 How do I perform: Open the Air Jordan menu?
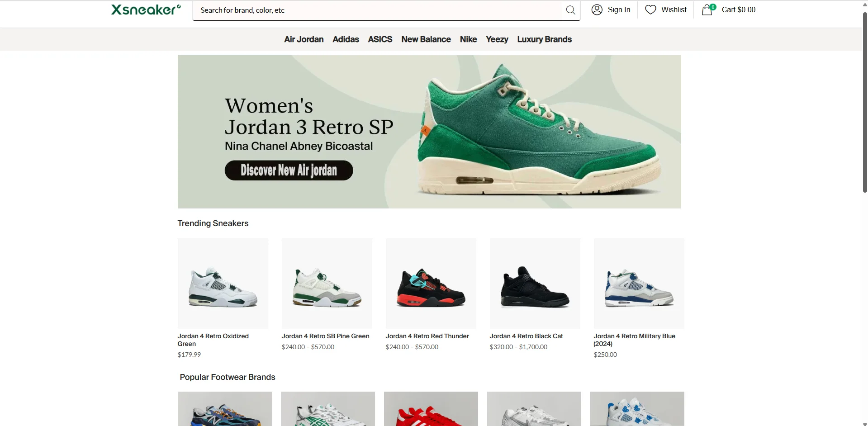click(304, 39)
